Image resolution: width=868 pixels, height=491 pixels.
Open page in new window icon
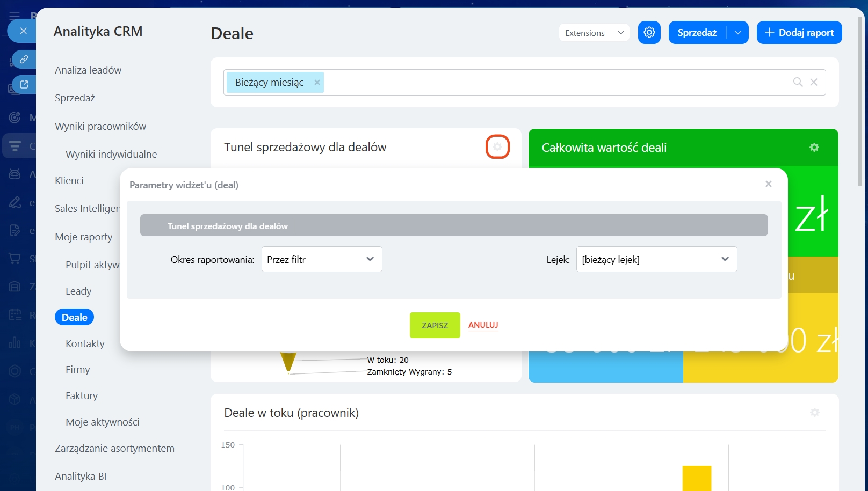click(x=24, y=84)
